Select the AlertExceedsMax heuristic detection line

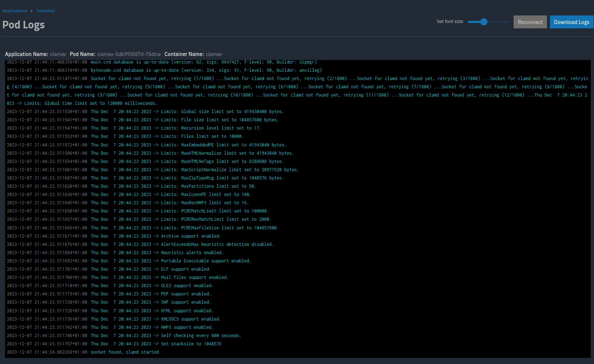[x=140, y=244]
